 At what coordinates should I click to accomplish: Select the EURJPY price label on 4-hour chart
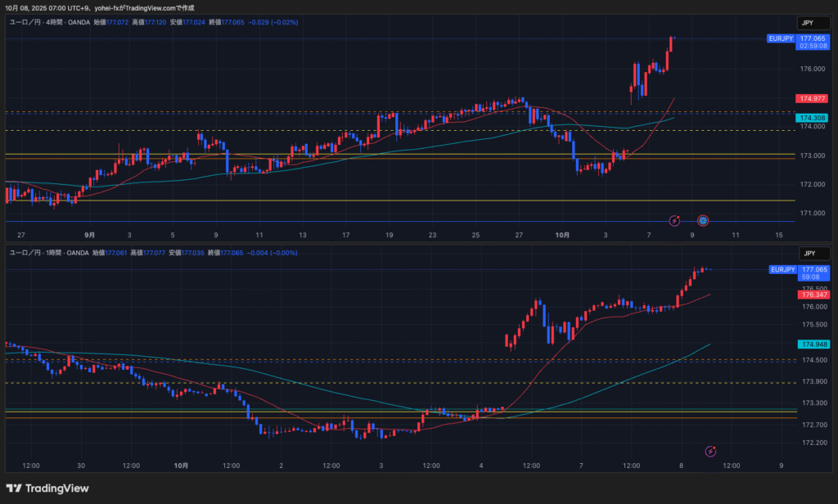(782, 38)
